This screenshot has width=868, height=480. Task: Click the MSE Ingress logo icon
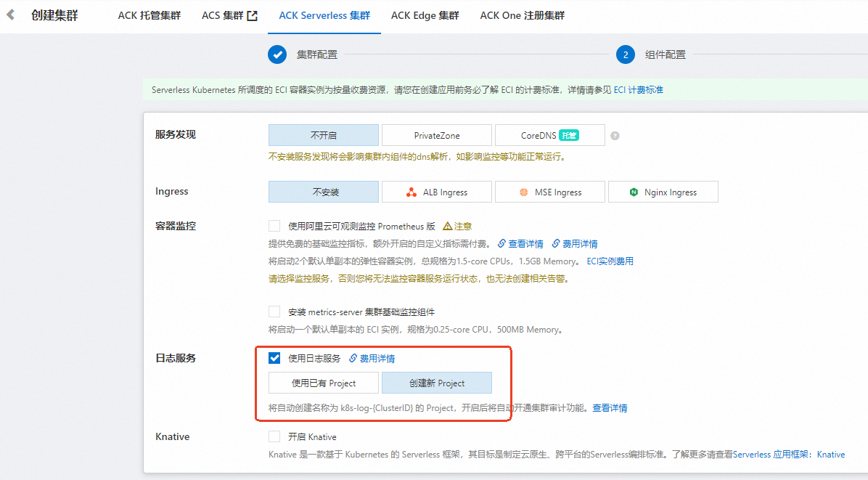tap(524, 192)
